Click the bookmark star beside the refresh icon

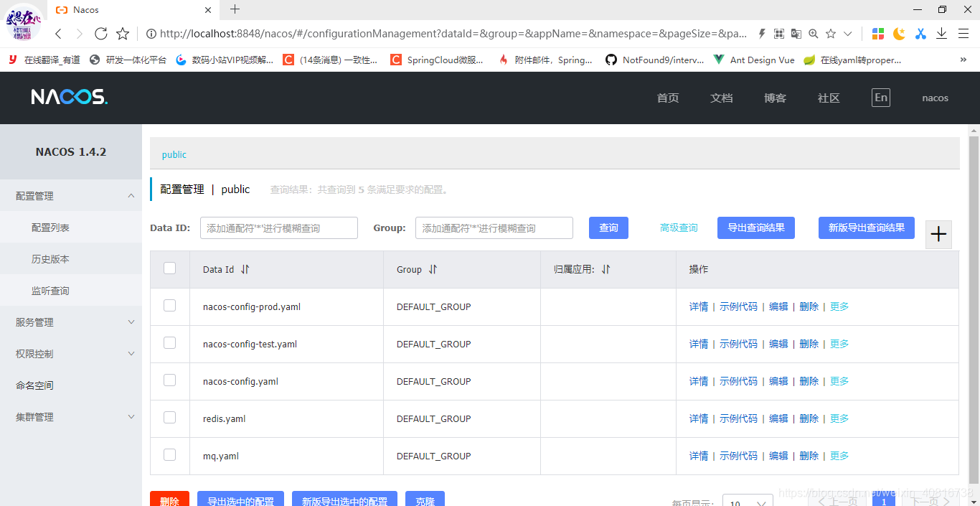(x=123, y=34)
